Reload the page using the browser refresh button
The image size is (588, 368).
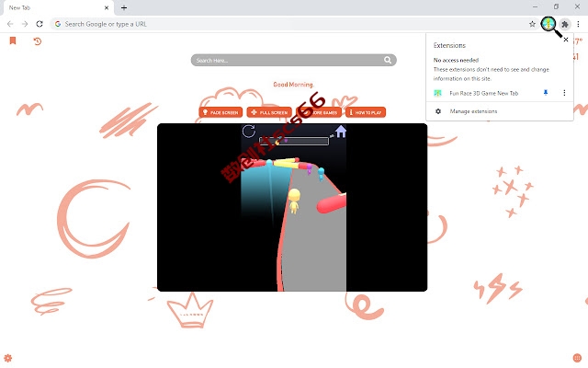(x=40, y=24)
